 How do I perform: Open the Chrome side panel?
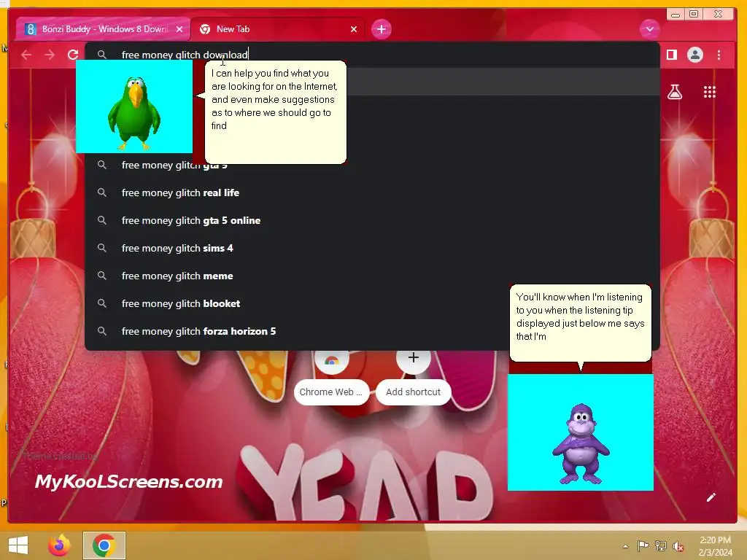click(x=672, y=55)
